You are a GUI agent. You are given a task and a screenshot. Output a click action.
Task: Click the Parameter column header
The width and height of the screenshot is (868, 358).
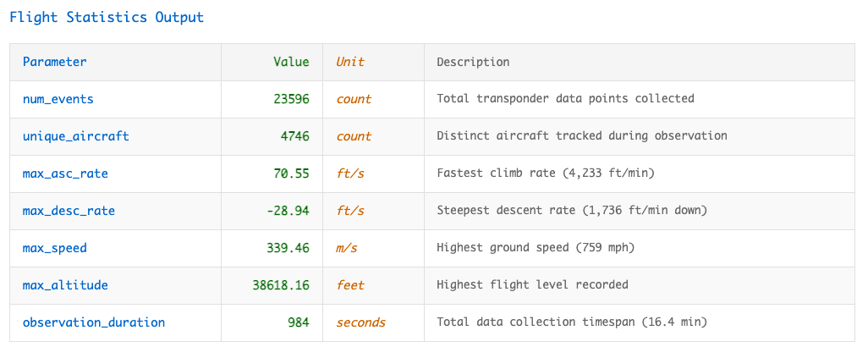[55, 62]
